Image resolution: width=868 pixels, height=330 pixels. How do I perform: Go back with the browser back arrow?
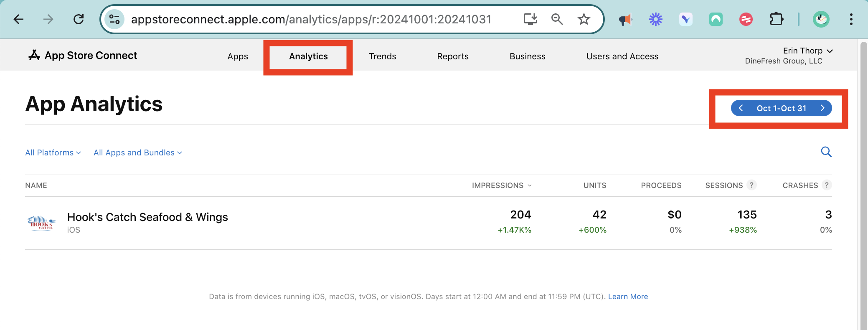pyautogui.click(x=18, y=19)
